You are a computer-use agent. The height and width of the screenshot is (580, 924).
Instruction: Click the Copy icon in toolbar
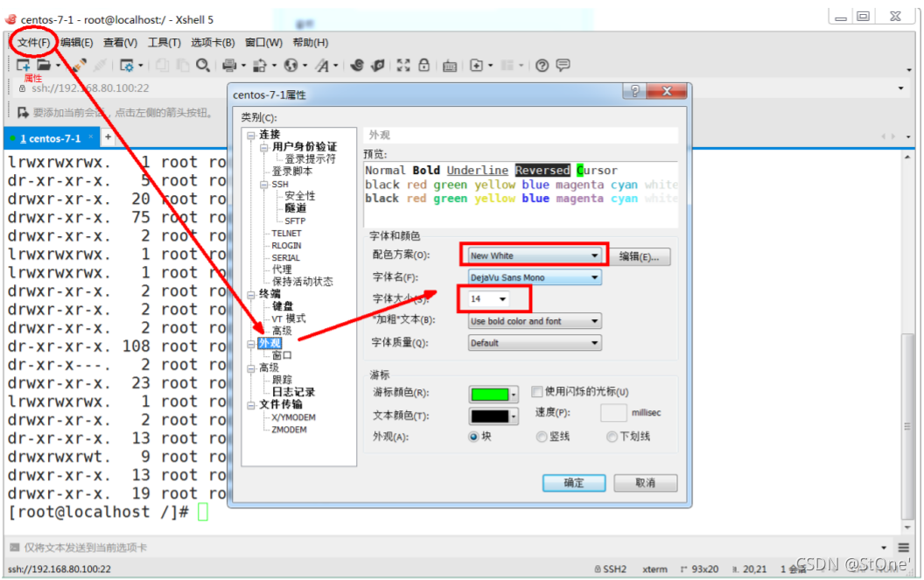pos(162,66)
